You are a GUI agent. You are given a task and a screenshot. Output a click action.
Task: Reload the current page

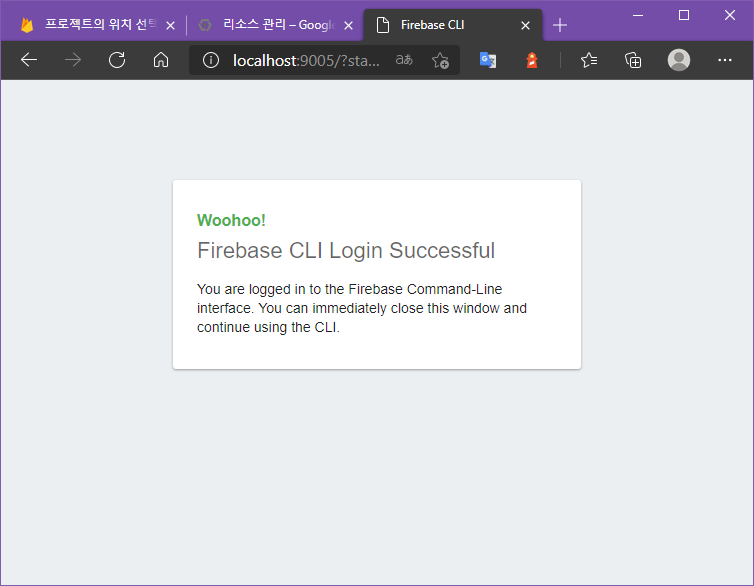(x=117, y=60)
